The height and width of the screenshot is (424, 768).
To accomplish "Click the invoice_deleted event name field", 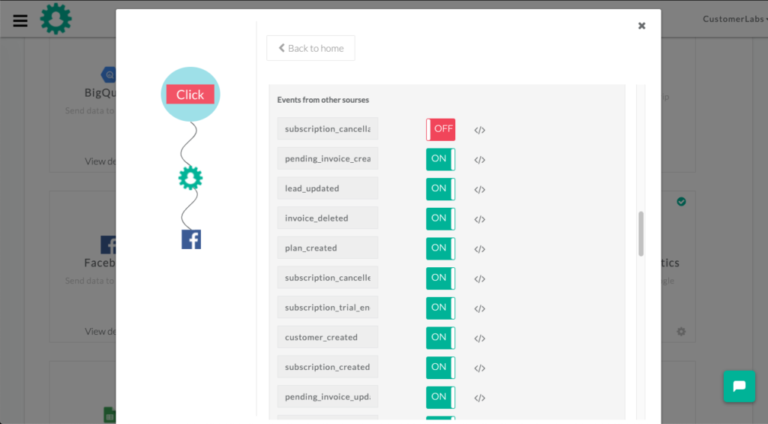I will coord(328,218).
